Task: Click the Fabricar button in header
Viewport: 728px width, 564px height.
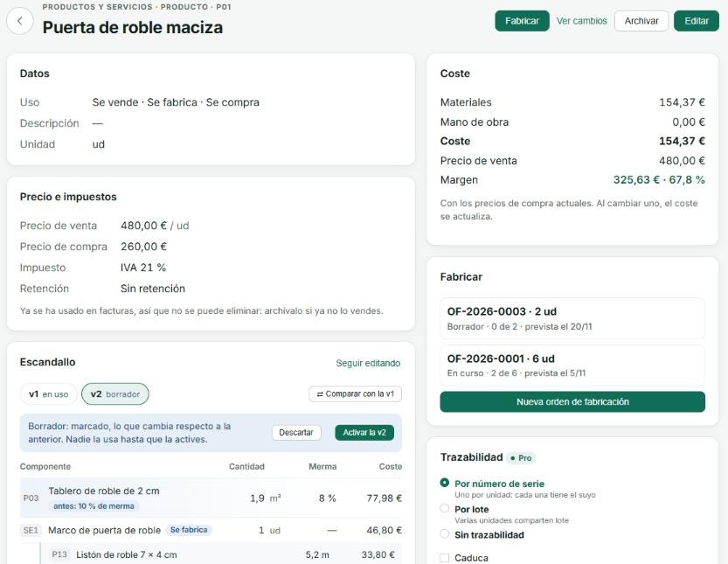Action: (522, 21)
